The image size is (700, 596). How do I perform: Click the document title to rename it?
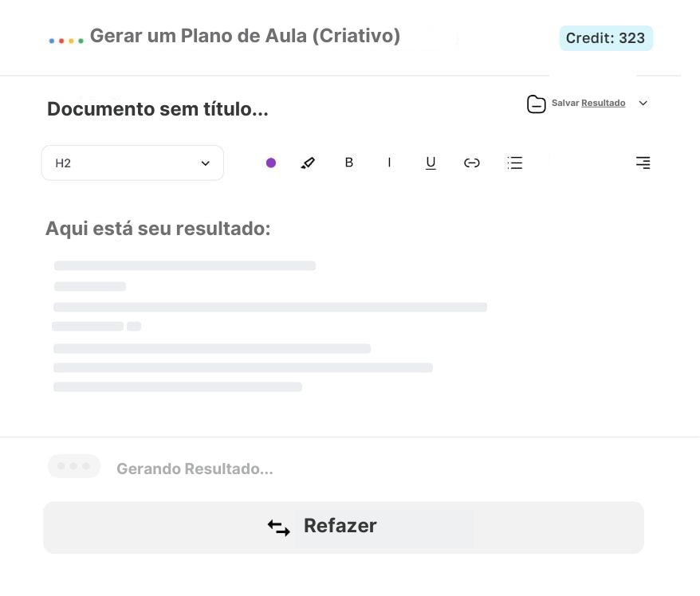[x=157, y=109]
